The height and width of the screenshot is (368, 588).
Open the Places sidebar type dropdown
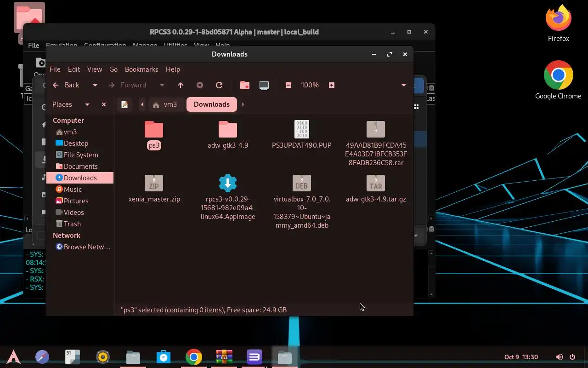click(87, 104)
